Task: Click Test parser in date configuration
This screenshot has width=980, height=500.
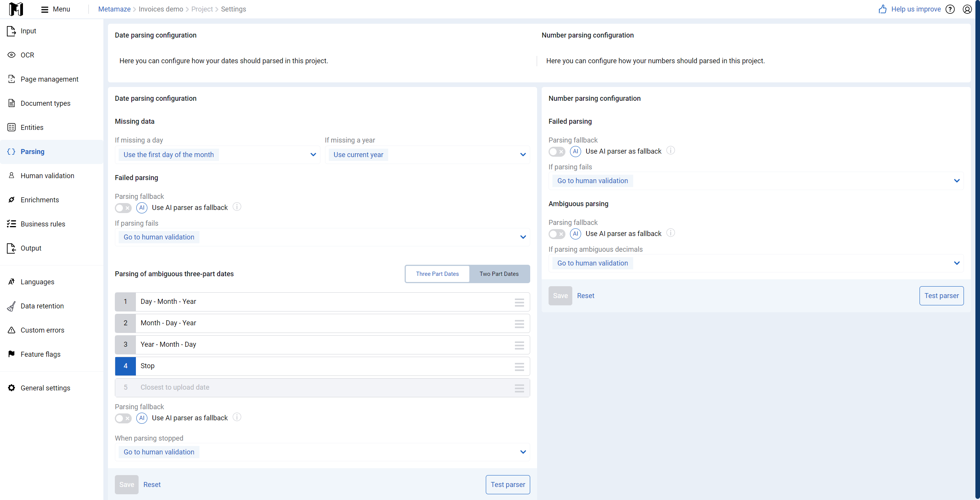Action: 508,485
